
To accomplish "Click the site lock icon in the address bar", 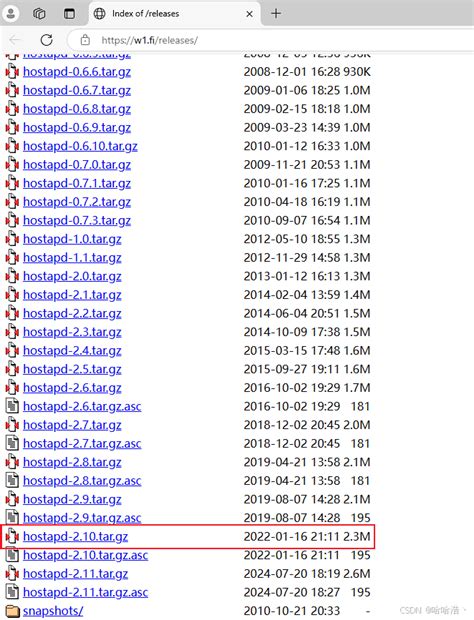I will pos(85,40).
